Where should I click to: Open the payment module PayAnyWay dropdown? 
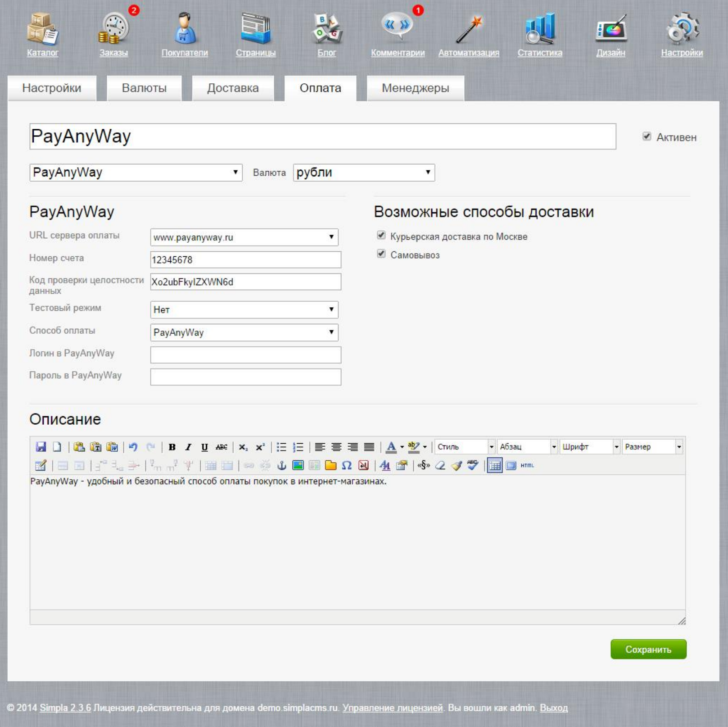(x=136, y=173)
